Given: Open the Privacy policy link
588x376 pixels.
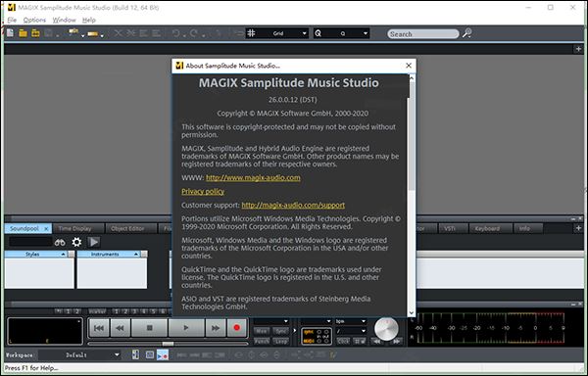Looking at the screenshot, I should point(203,191).
